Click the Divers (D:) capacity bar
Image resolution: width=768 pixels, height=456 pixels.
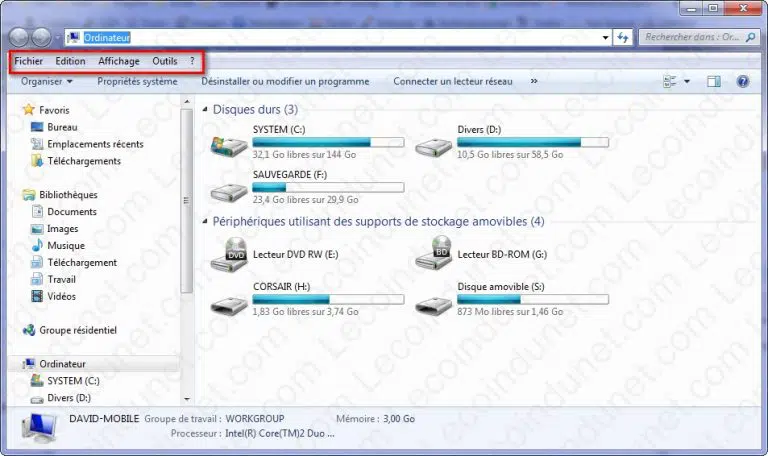point(533,143)
